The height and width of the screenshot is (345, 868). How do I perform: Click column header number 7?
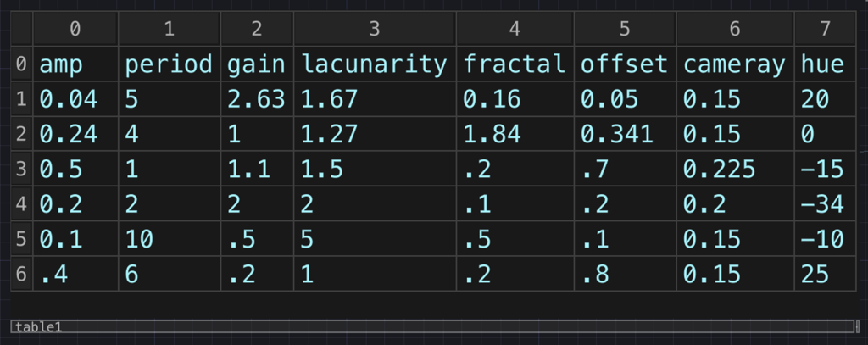(826, 29)
